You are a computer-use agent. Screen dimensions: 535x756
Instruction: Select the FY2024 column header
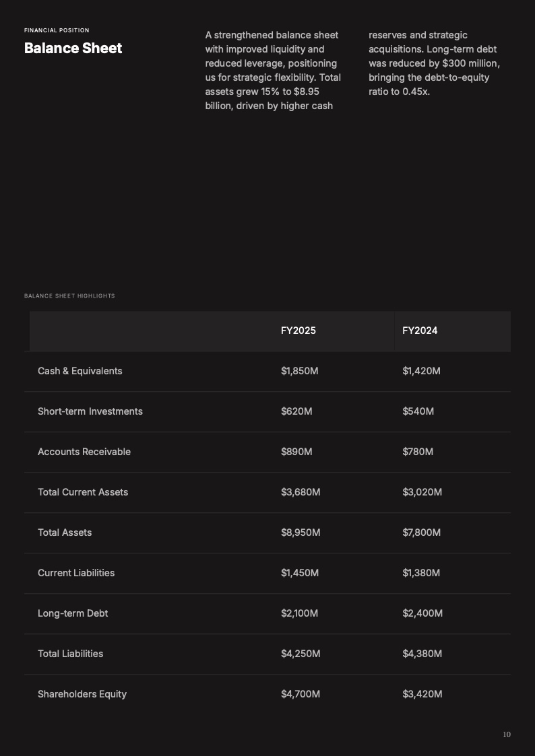(x=420, y=331)
